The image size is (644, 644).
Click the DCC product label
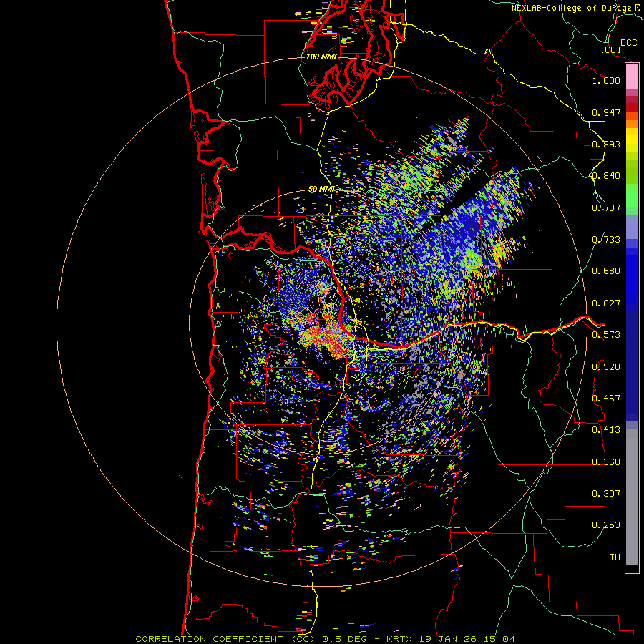coord(628,43)
